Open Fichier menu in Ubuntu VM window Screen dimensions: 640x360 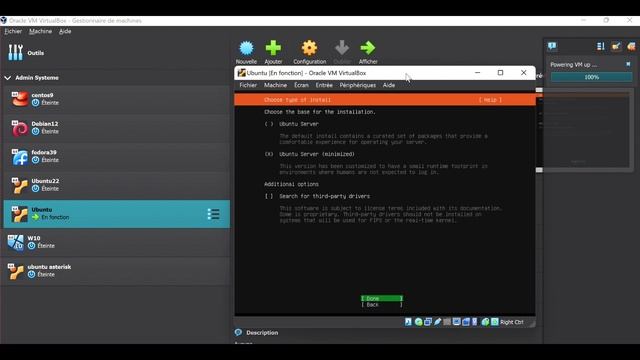tap(248, 85)
